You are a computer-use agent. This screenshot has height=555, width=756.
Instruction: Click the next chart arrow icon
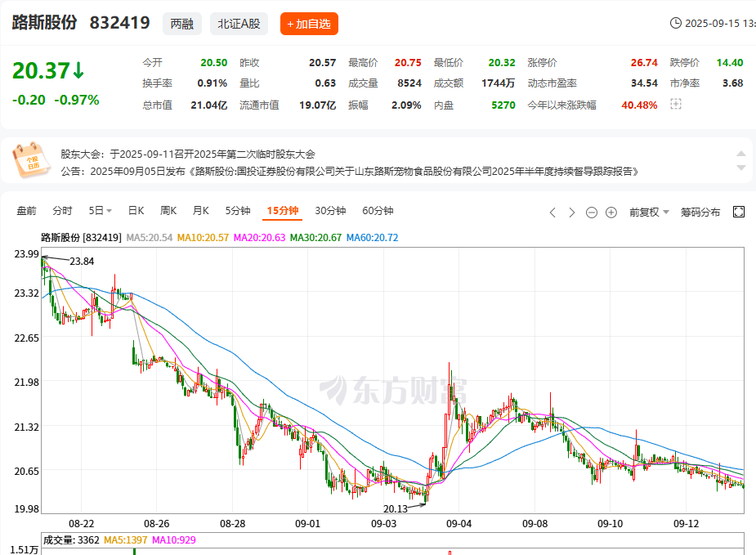click(x=572, y=213)
